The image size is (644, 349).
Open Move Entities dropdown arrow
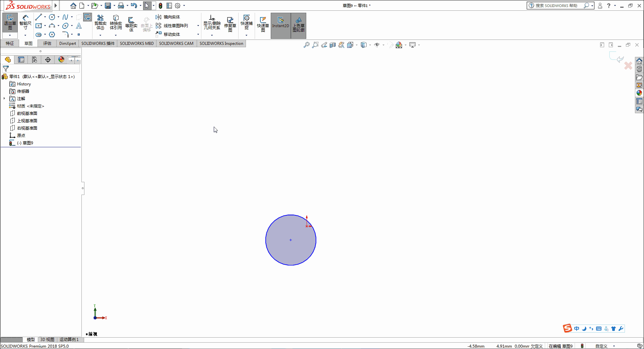[x=198, y=34]
